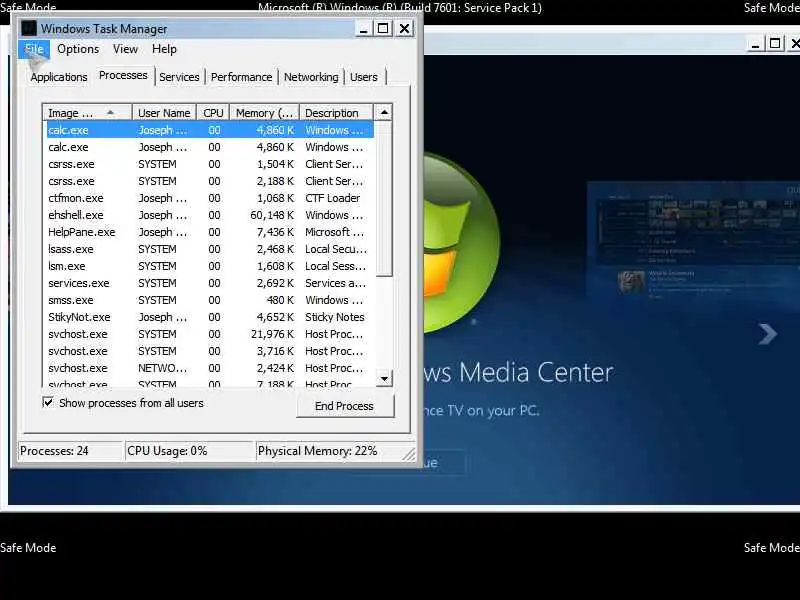
Task: Click the CTF Loader description cell
Action: point(333,198)
